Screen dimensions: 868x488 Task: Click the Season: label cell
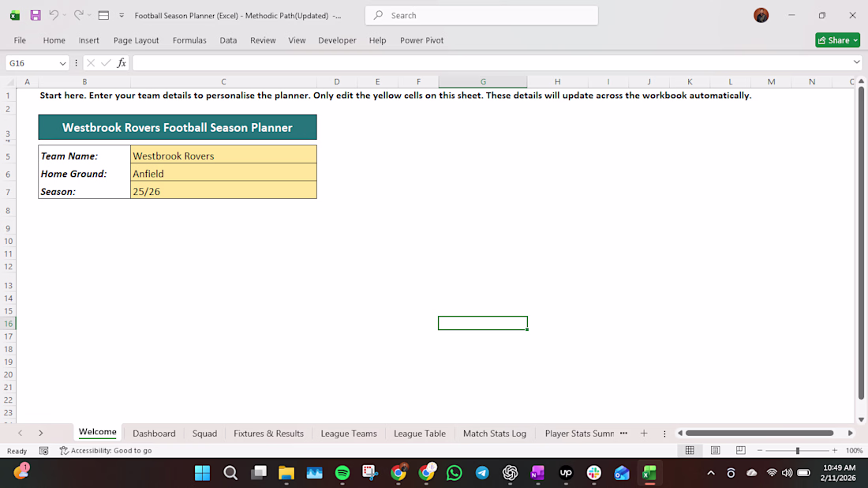click(84, 190)
